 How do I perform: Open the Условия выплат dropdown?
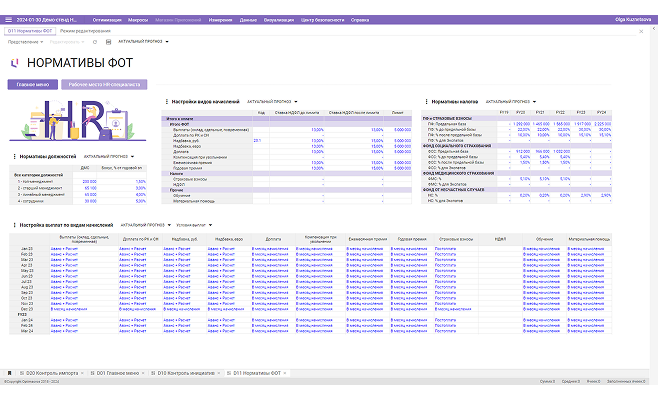click(x=194, y=225)
